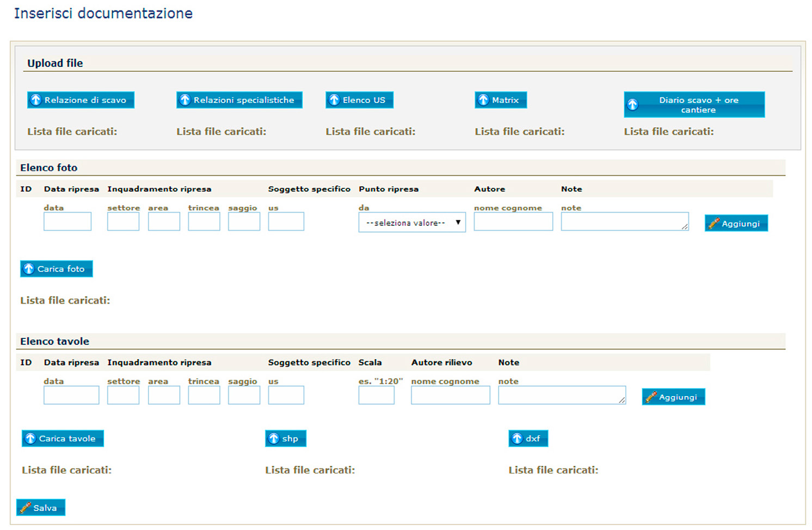The image size is (812, 530).
Task: Focus the Autore nome cognome field in Elenco foto
Action: 513,221
